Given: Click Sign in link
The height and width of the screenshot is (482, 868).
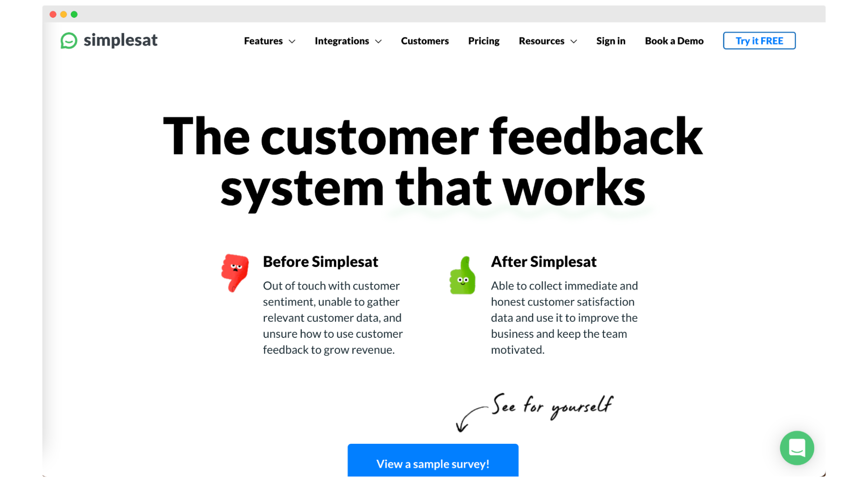Looking at the screenshot, I should (x=611, y=40).
